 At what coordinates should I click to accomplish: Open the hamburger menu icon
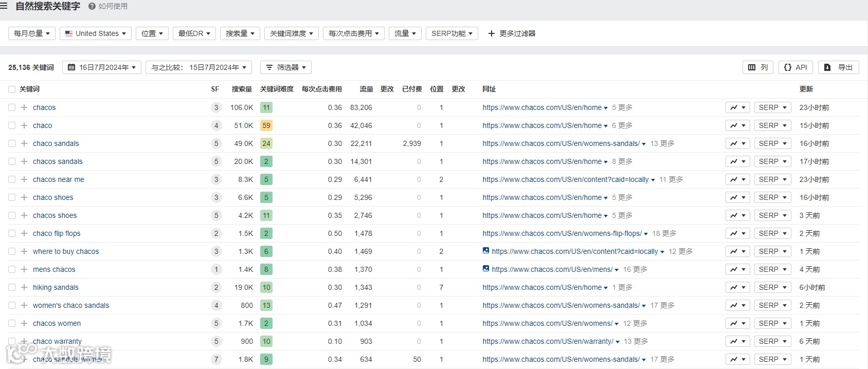(x=4, y=6)
